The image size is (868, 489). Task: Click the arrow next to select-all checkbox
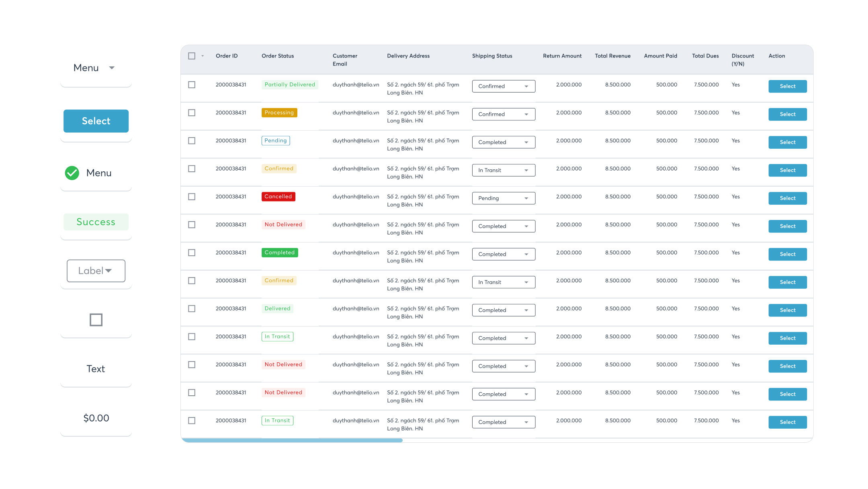pos(203,56)
